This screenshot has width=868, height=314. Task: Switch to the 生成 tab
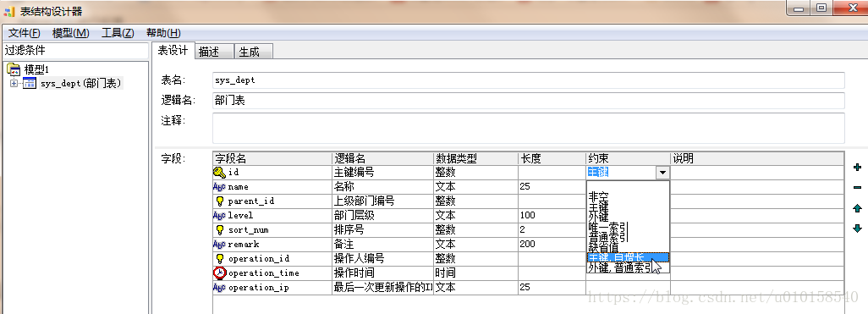(254, 52)
